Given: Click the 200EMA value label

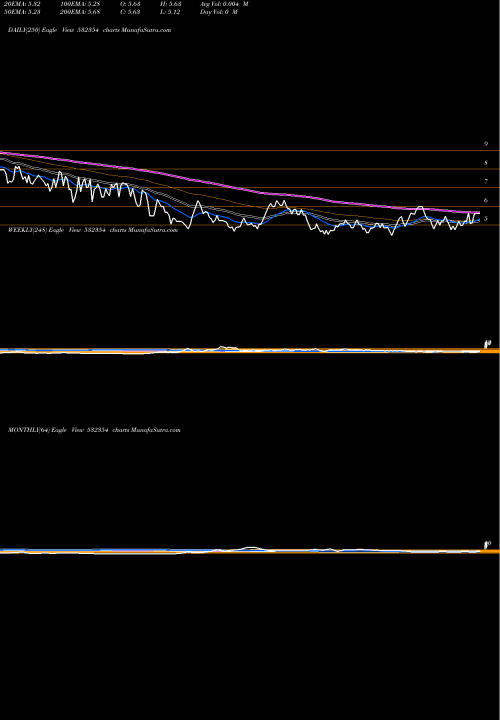Looking at the screenshot, I should [80, 12].
